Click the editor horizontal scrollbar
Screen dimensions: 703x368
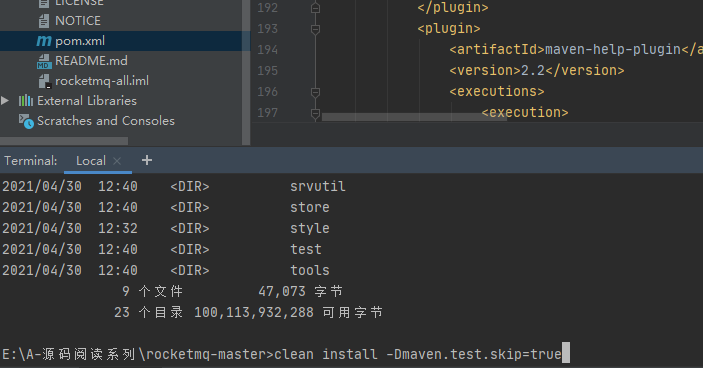(x=414, y=117)
